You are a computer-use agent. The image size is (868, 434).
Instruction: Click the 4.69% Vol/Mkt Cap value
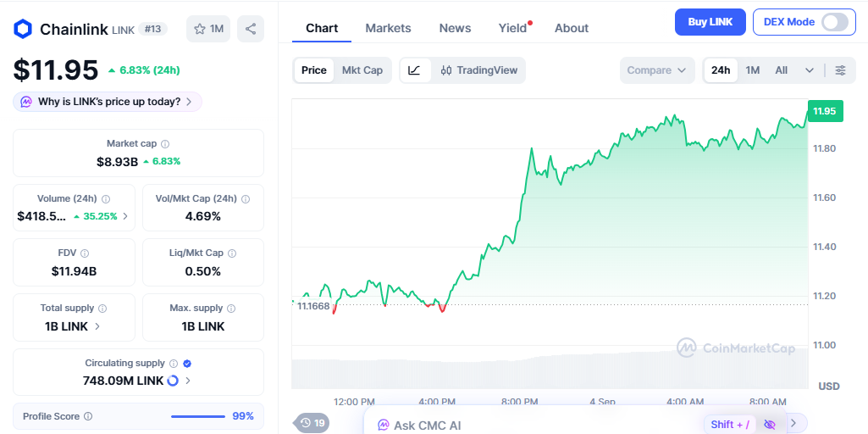202,216
